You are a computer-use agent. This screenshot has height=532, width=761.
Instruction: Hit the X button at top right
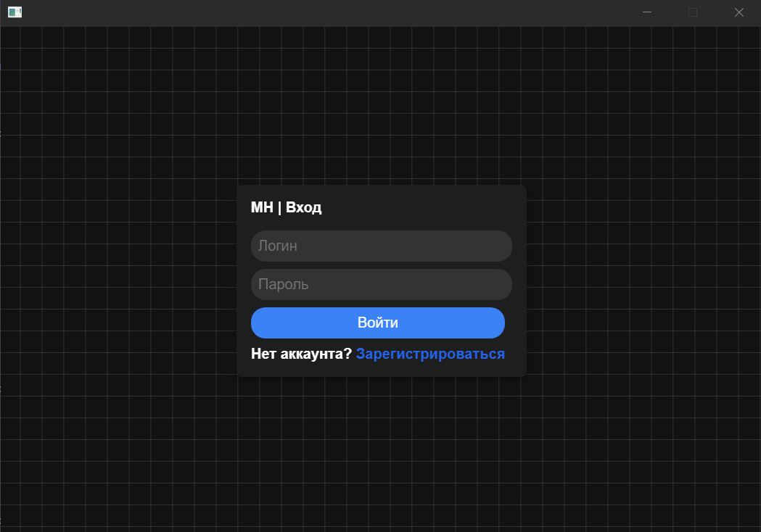point(739,12)
